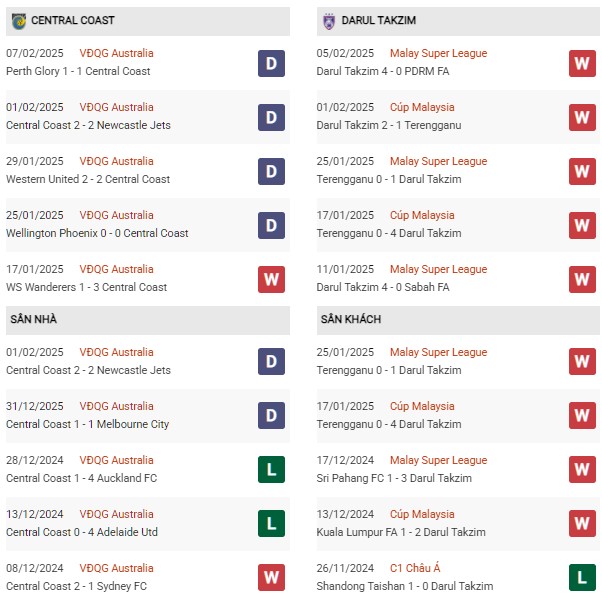Click the L badge for Auckland FC match
This screenshot has width=602, height=598.
click(x=271, y=469)
